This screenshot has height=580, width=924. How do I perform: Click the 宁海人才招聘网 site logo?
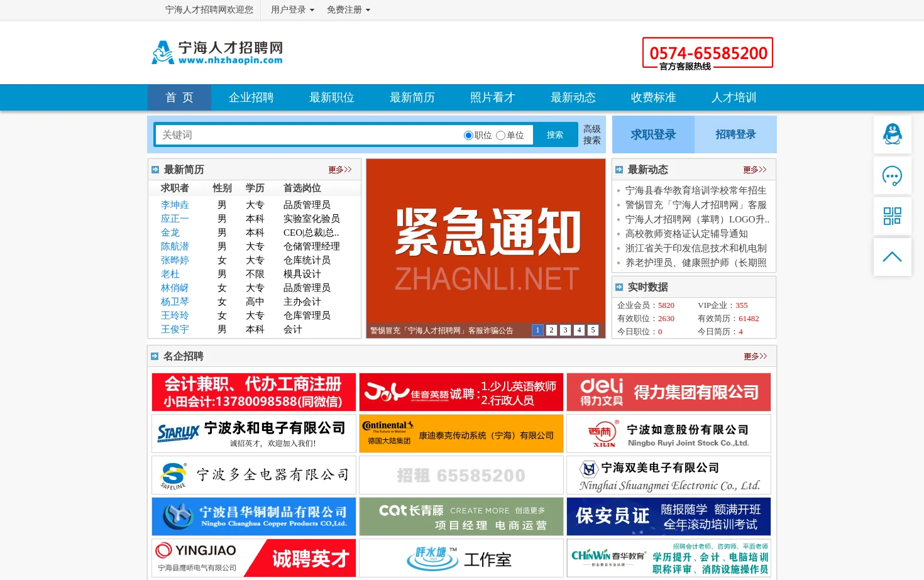217,52
